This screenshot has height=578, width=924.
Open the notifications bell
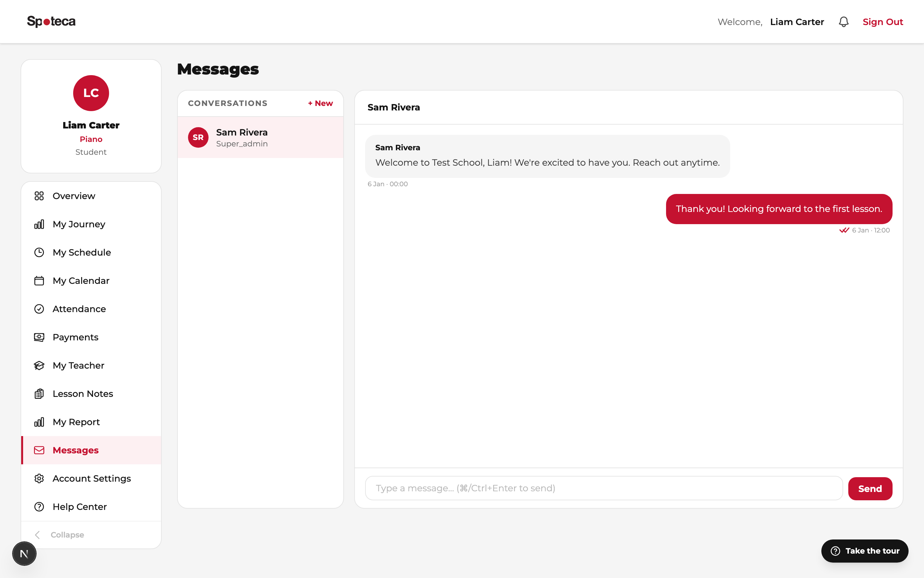(843, 22)
